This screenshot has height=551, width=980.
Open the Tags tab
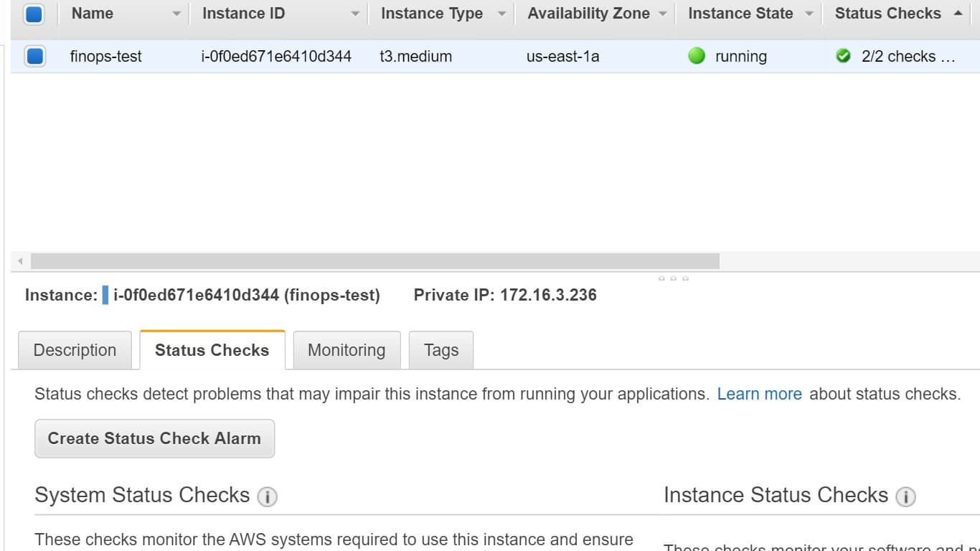(440, 350)
